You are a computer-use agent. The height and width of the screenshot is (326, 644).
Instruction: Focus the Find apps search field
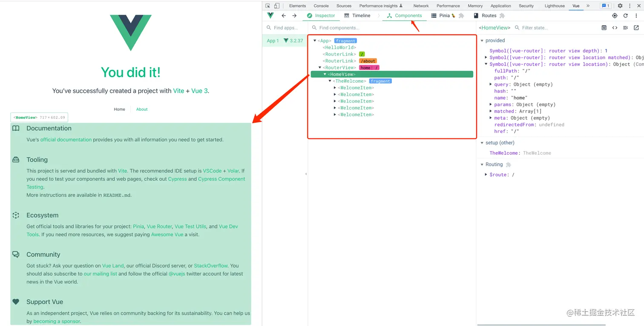point(285,28)
